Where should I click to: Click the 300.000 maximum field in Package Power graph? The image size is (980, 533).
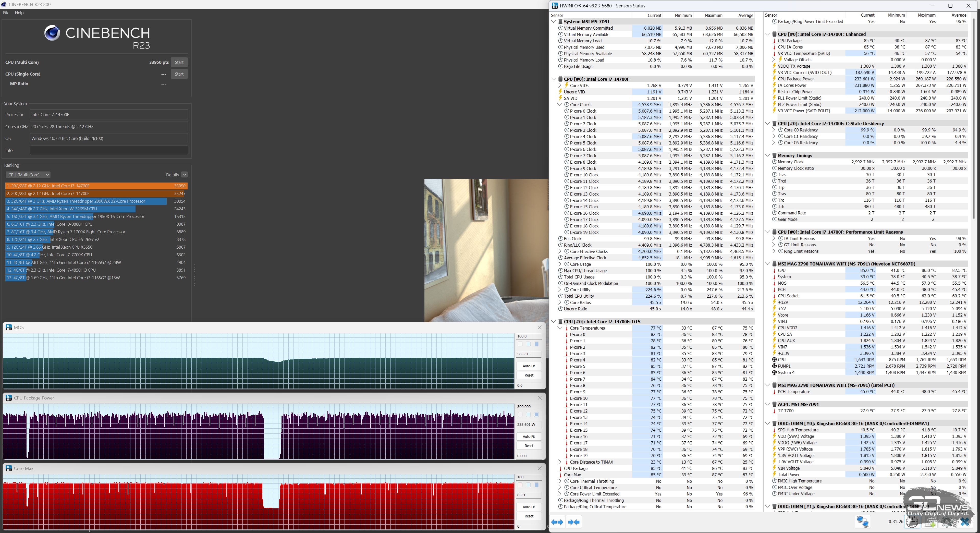(529, 407)
